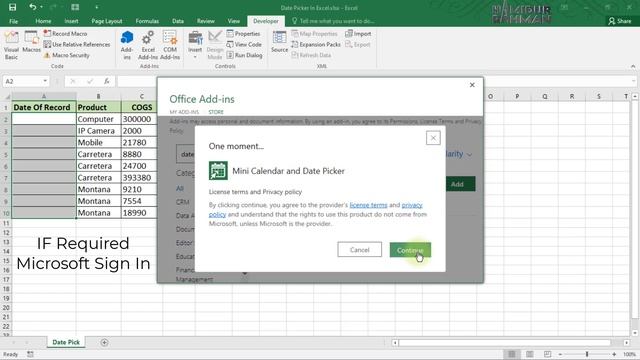The height and width of the screenshot is (360, 640).
Task: Click the insert function fx icon
Action: click(107, 81)
